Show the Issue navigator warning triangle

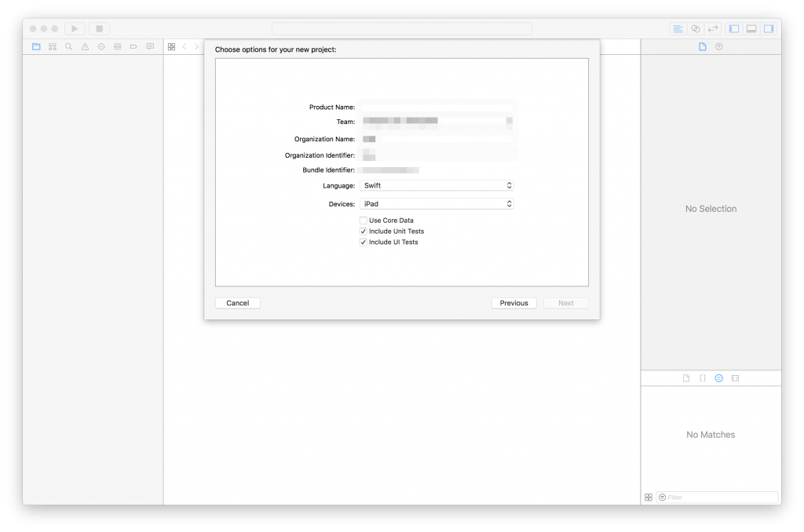(x=85, y=47)
